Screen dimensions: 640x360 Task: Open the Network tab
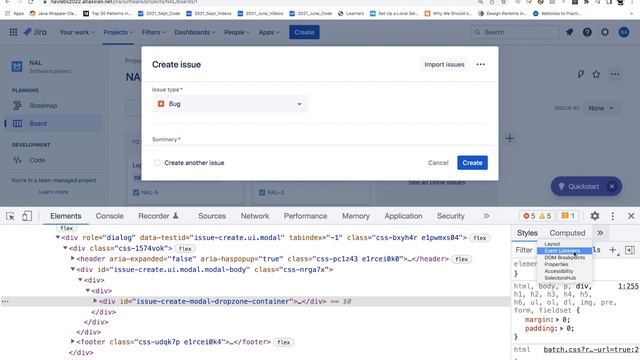pyautogui.click(x=255, y=216)
